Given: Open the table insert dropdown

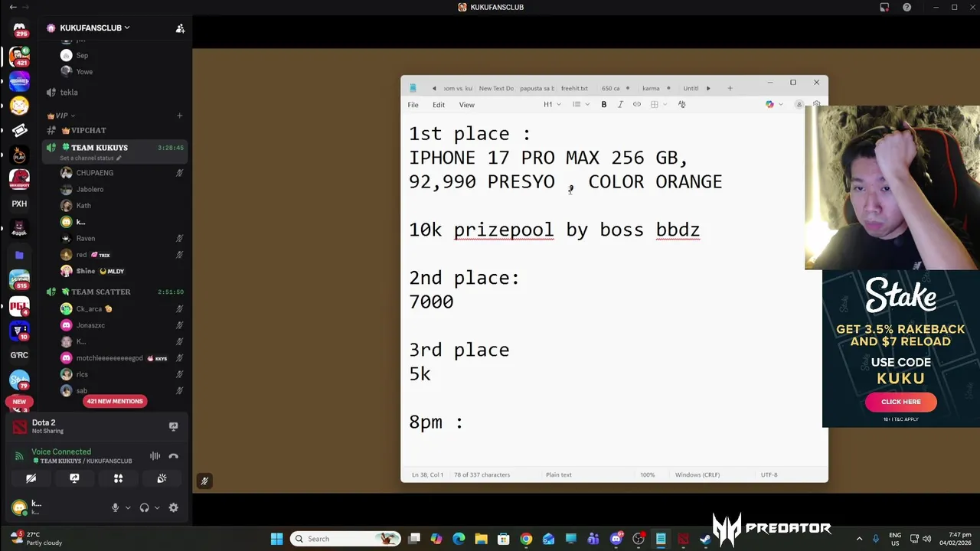Looking at the screenshot, I should 658,104.
